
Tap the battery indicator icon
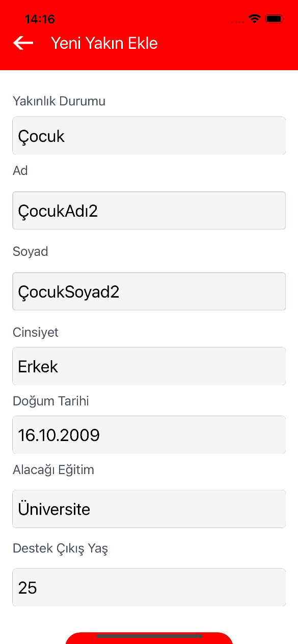(x=274, y=19)
